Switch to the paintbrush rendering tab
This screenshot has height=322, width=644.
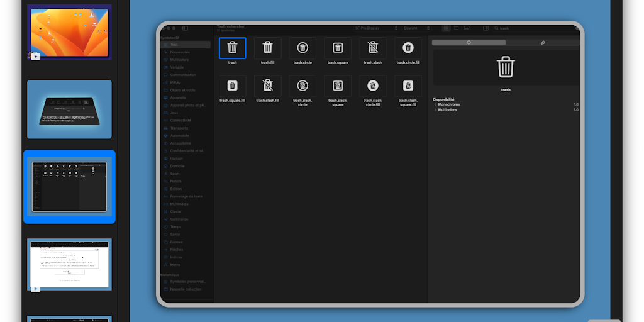pyautogui.click(x=543, y=43)
